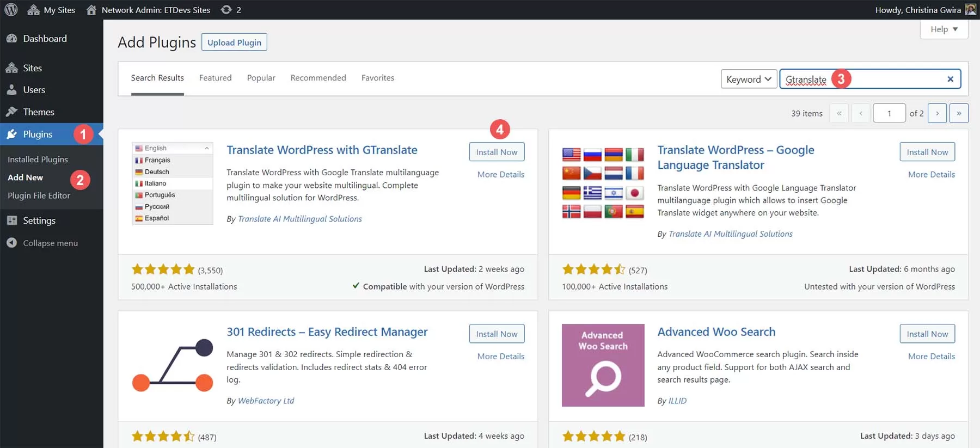Open the Dashboard sidebar item
Screen dimensions: 980x448
pyautogui.click(x=45, y=39)
